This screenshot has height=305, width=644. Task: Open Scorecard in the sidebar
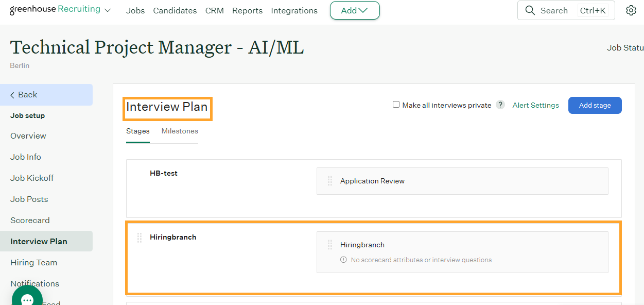30,220
